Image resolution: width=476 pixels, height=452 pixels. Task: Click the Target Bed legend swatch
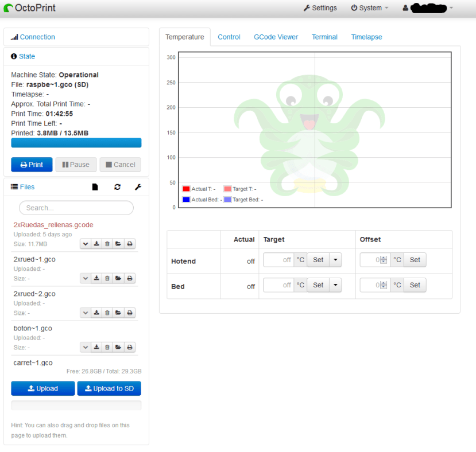coord(227,200)
